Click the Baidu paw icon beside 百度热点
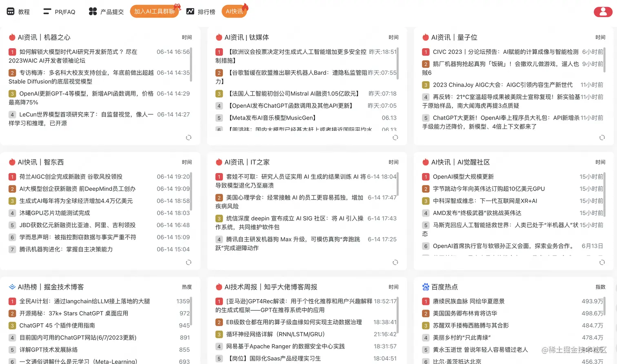Screen dimensions: 617x364 point(426,287)
